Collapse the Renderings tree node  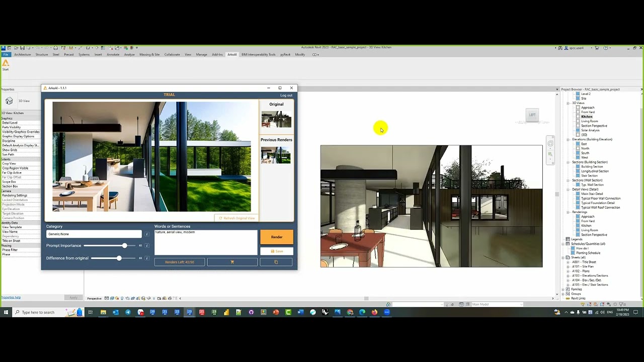coord(569,212)
